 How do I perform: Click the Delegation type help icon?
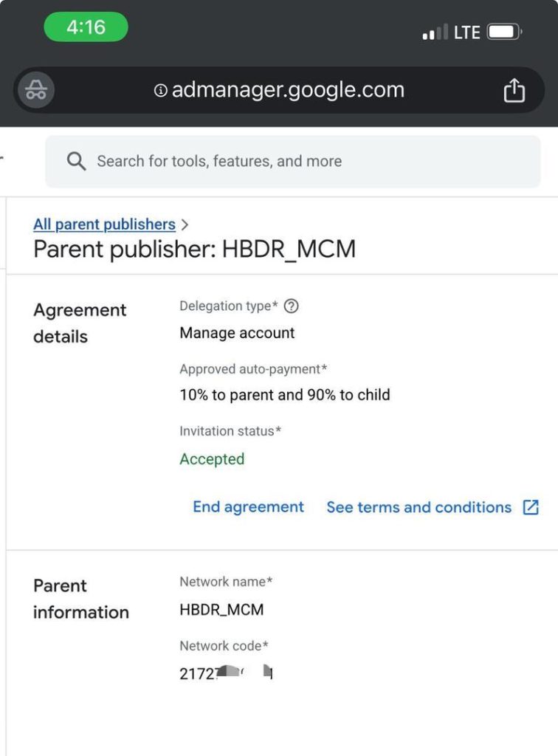(291, 306)
